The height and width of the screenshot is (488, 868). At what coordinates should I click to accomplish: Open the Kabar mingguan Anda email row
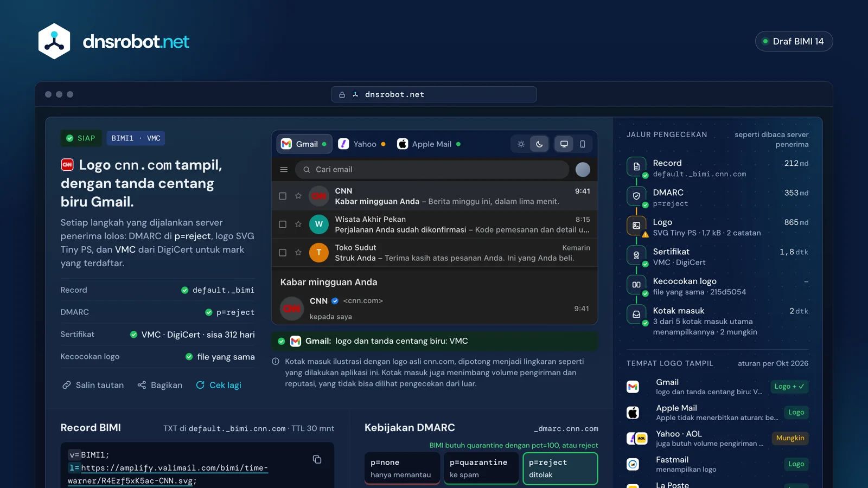point(435,196)
